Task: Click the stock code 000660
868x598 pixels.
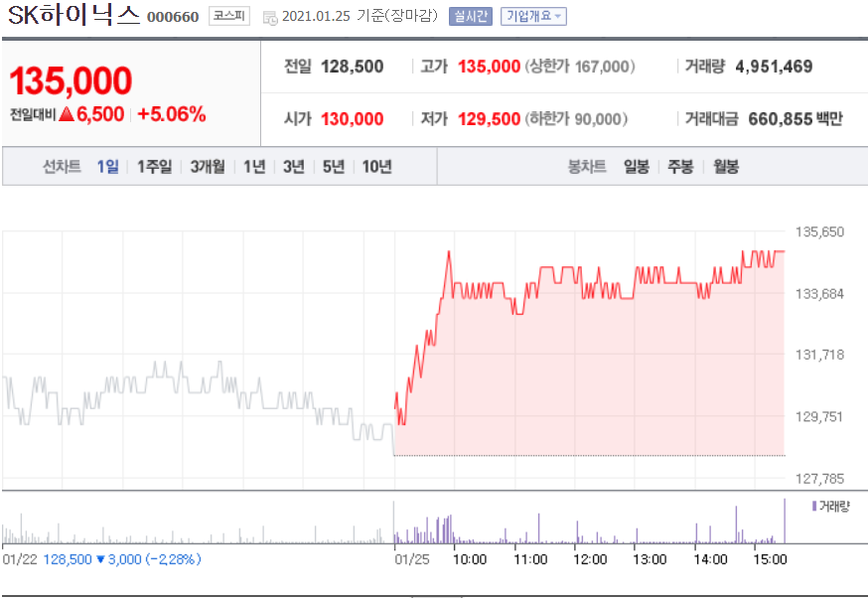Action: click(173, 17)
